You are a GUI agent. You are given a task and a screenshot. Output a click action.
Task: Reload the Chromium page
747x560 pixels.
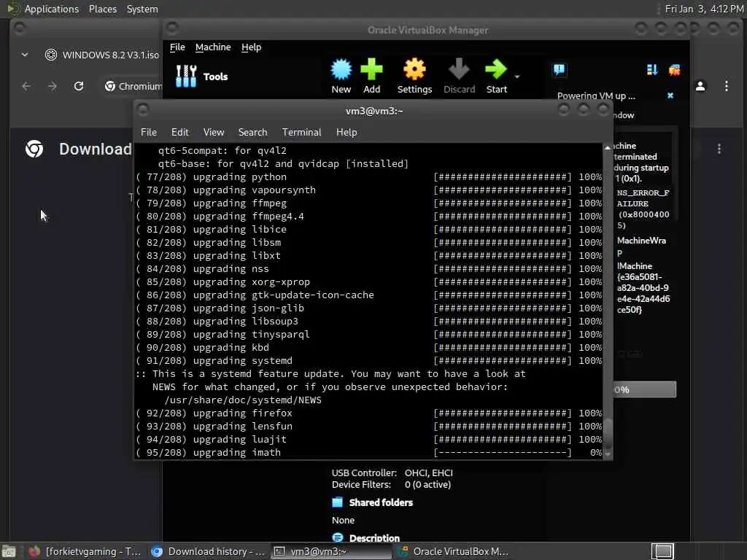pos(79,86)
